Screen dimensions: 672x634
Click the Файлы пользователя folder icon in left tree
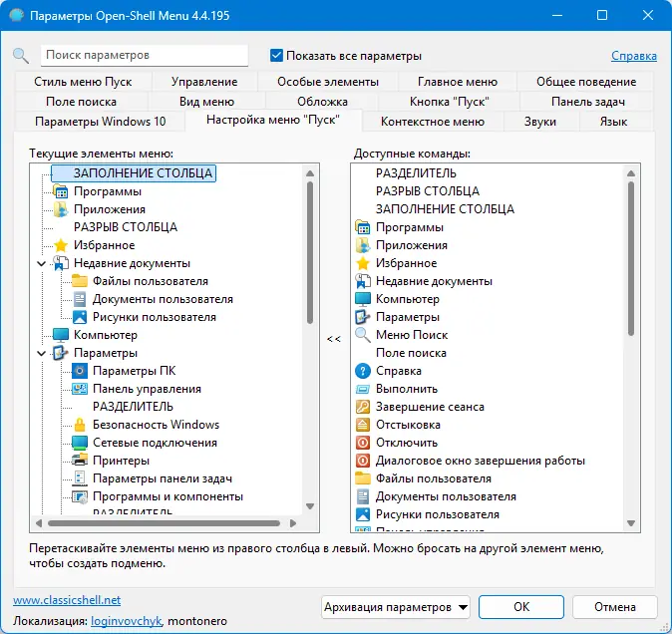pos(80,281)
